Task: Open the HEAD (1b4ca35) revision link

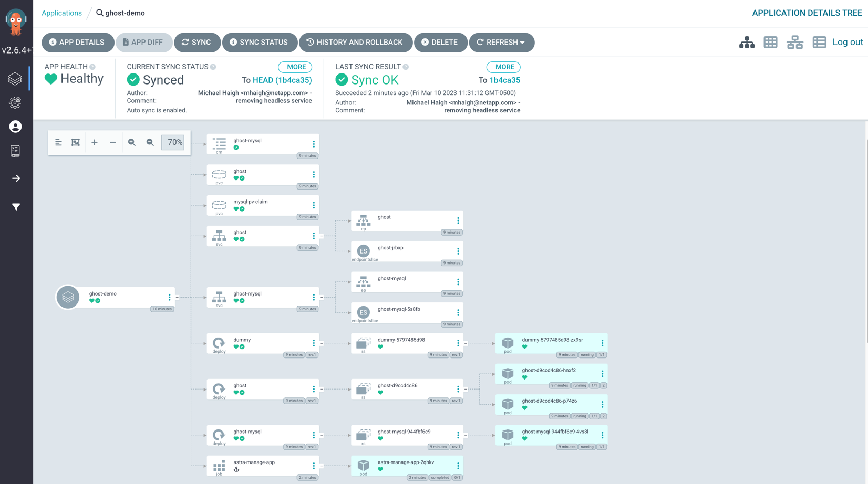Action: (282, 80)
